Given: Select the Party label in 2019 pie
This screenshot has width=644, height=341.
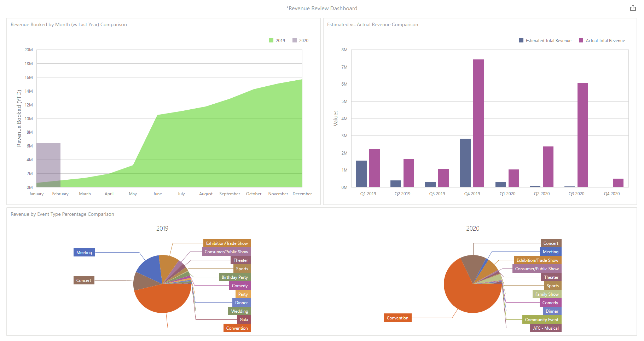Looking at the screenshot, I should point(243,294).
